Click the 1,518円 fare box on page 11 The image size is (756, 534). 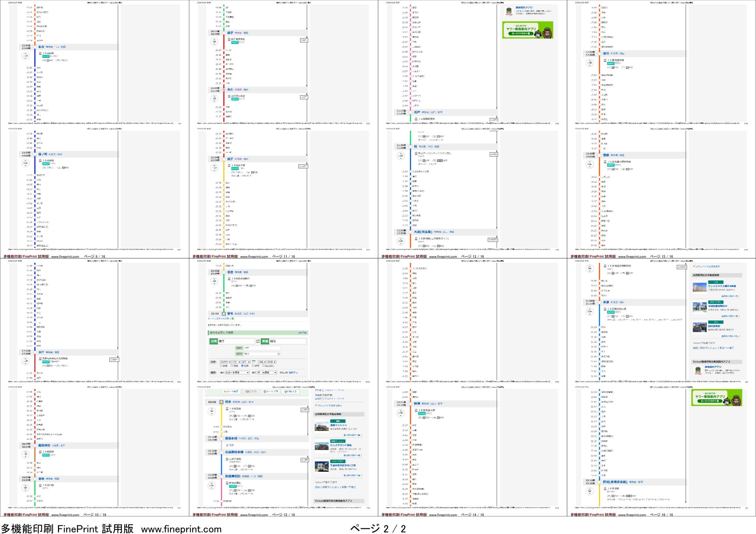[303, 166]
